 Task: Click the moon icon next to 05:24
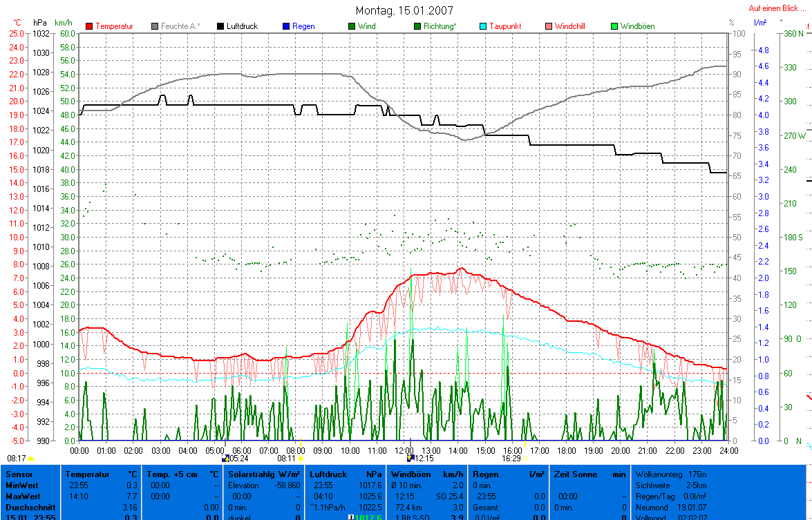[x=224, y=458]
